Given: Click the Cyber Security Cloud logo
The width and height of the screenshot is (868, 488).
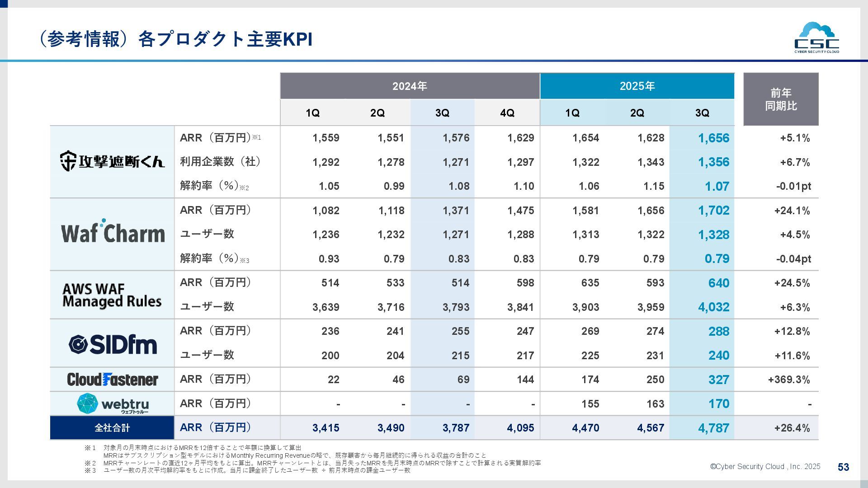Looking at the screenshot, I should [x=816, y=38].
